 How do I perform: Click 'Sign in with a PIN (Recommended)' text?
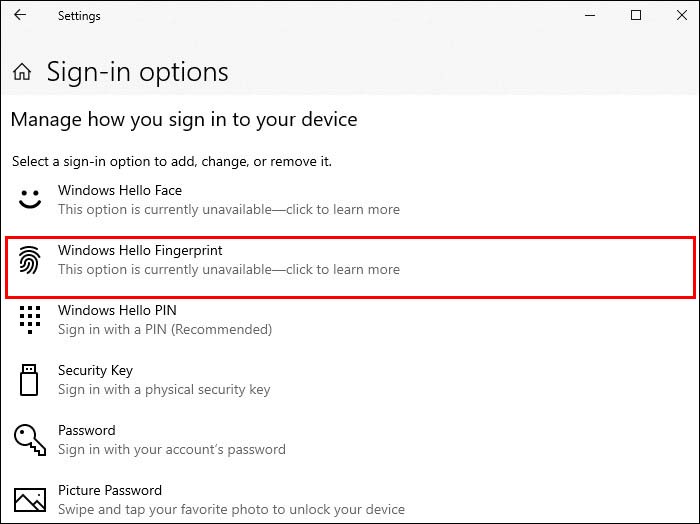[165, 330]
